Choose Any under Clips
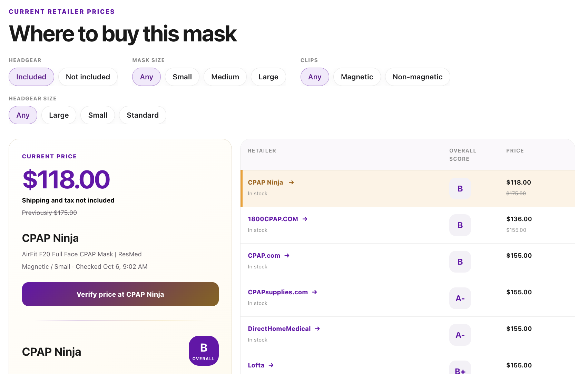The width and height of the screenshot is (588, 374). pyautogui.click(x=315, y=77)
